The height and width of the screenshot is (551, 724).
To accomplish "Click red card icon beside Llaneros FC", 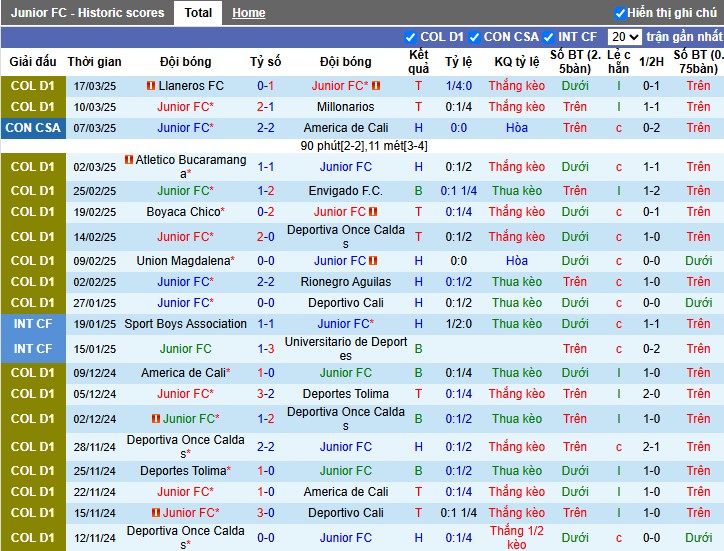I will coord(151,85).
